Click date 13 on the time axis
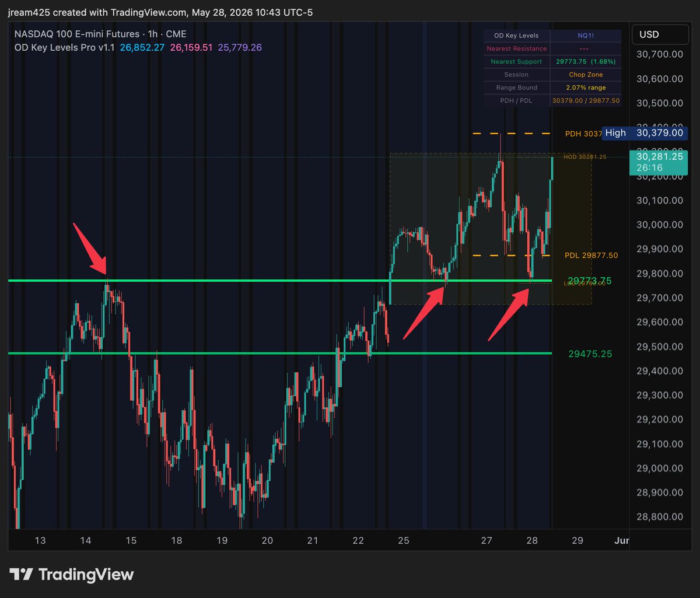 tap(40, 541)
